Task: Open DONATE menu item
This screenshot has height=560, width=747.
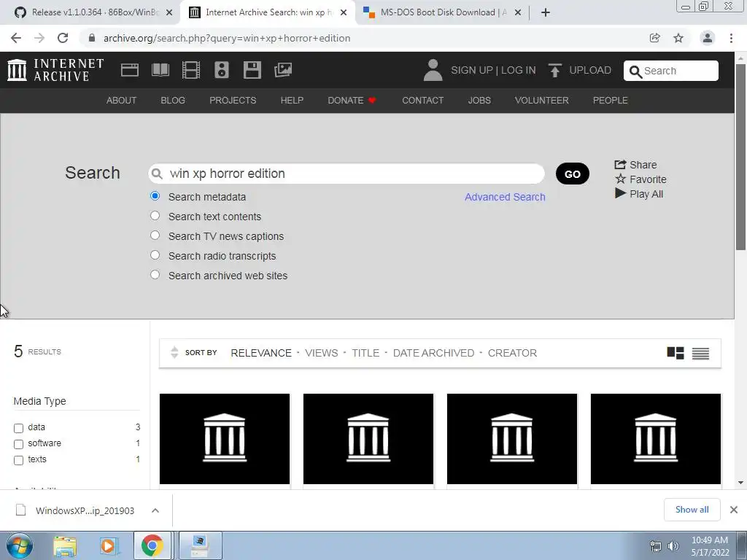Action: point(352,101)
